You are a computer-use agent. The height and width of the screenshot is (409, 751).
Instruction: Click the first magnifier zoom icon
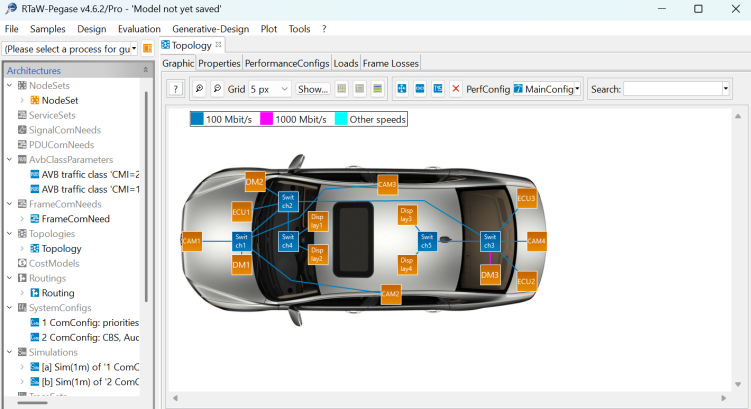coord(198,89)
